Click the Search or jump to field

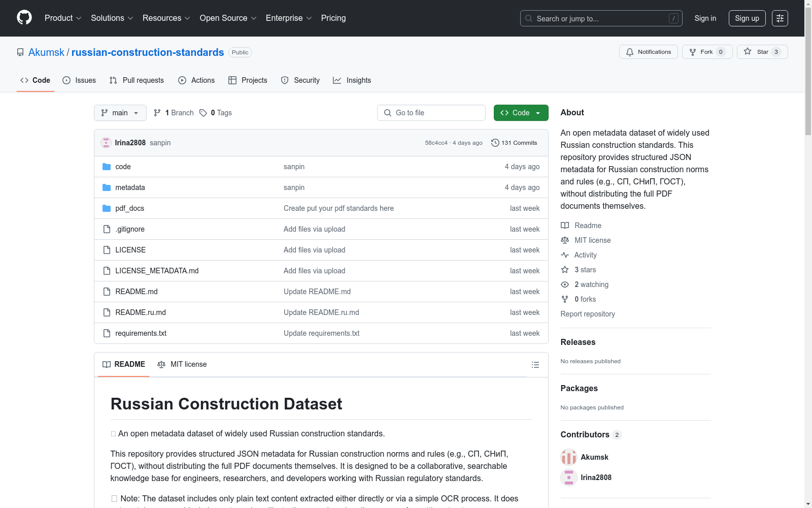[x=601, y=18]
